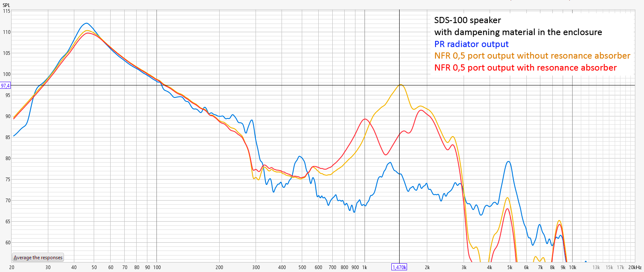Click the 30 Hz frequency label

pos(48,267)
